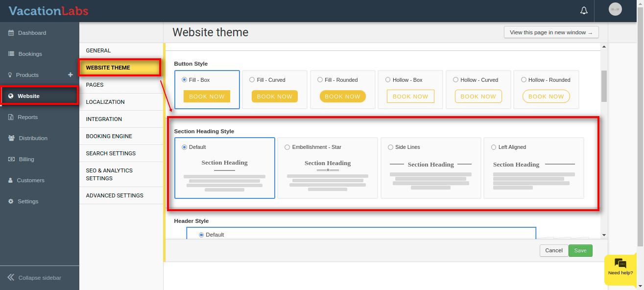Click View this page in new window
Screen dimensions: 644x290
(551, 32)
